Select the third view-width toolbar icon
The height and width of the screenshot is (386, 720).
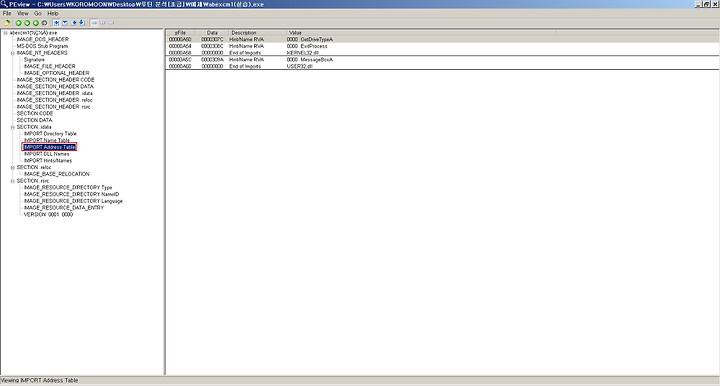click(x=112, y=22)
